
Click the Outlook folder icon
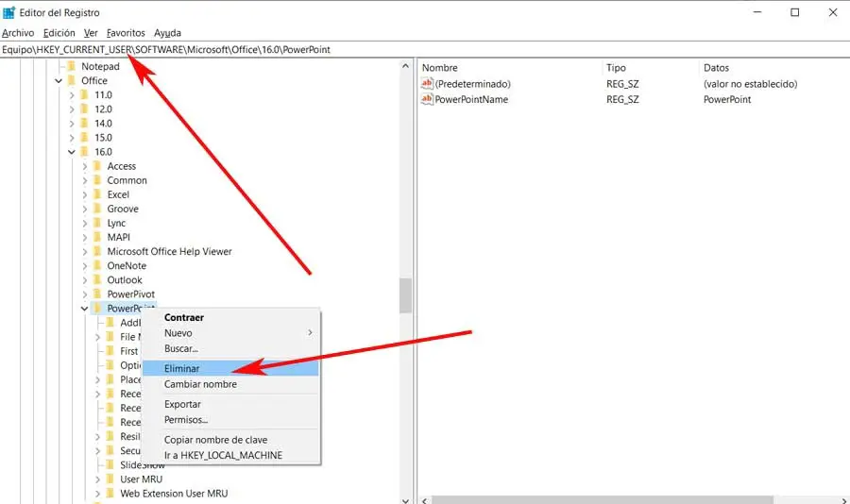click(97, 279)
